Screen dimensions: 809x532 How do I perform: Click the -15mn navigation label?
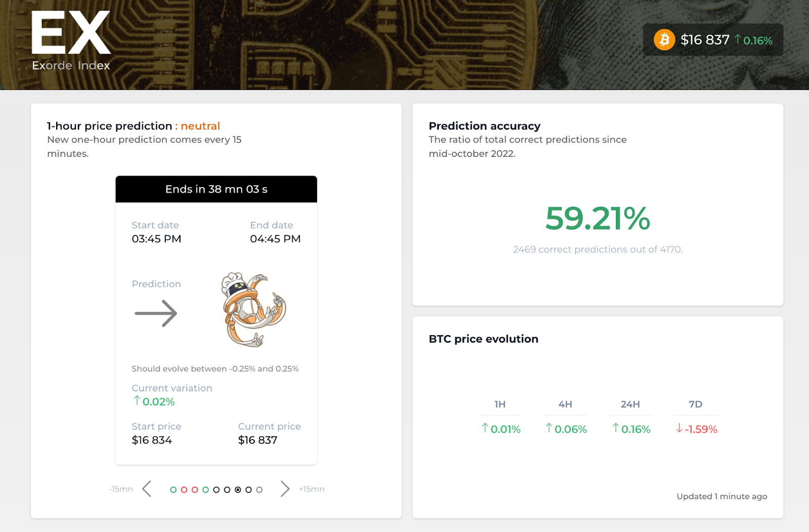[x=121, y=489]
